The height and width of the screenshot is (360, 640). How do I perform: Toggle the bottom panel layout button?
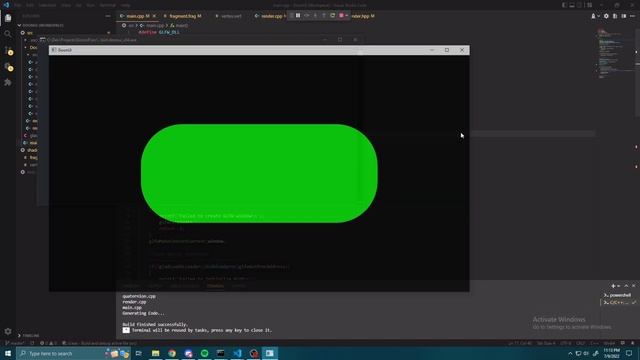point(572,5)
